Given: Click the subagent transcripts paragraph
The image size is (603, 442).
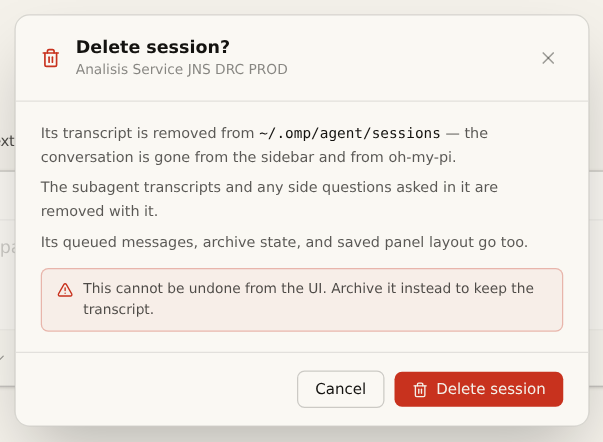Looking at the screenshot, I should pos(269,199).
